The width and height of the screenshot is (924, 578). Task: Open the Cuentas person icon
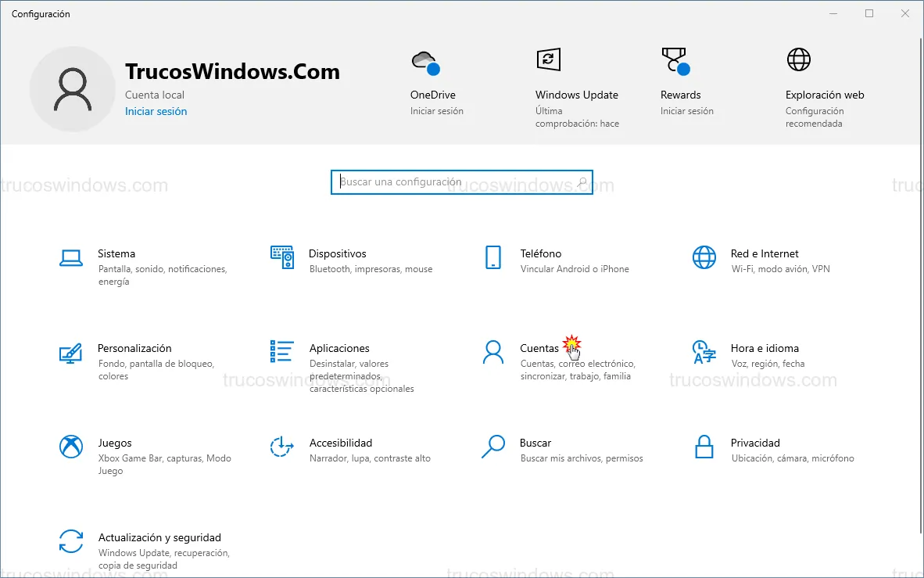click(493, 352)
